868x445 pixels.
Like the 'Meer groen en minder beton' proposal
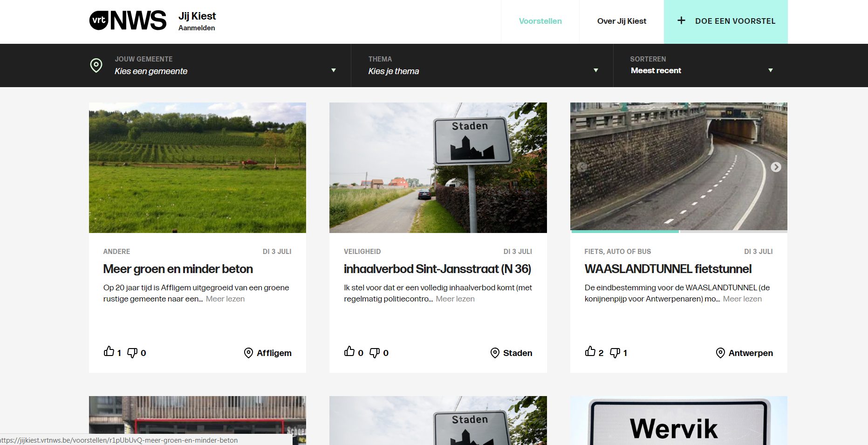click(109, 352)
